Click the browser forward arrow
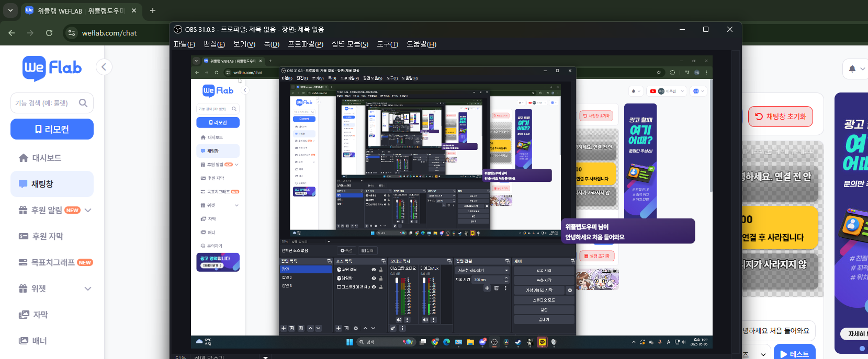 pyautogui.click(x=30, y=33)
